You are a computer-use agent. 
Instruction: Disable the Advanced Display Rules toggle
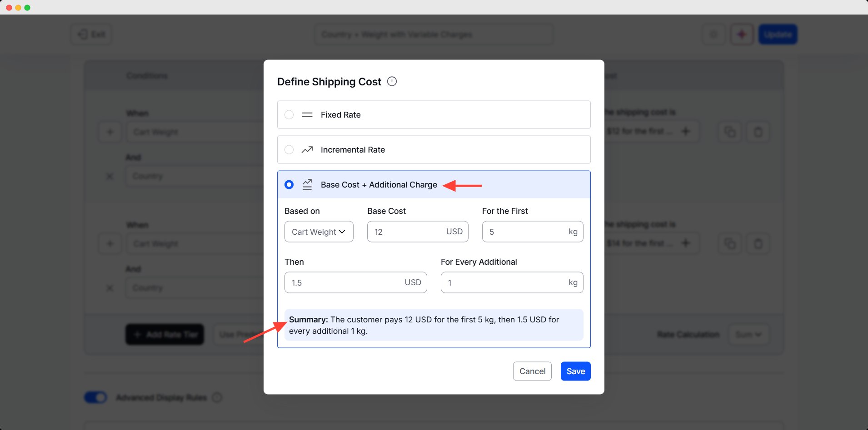coord(95,397)
